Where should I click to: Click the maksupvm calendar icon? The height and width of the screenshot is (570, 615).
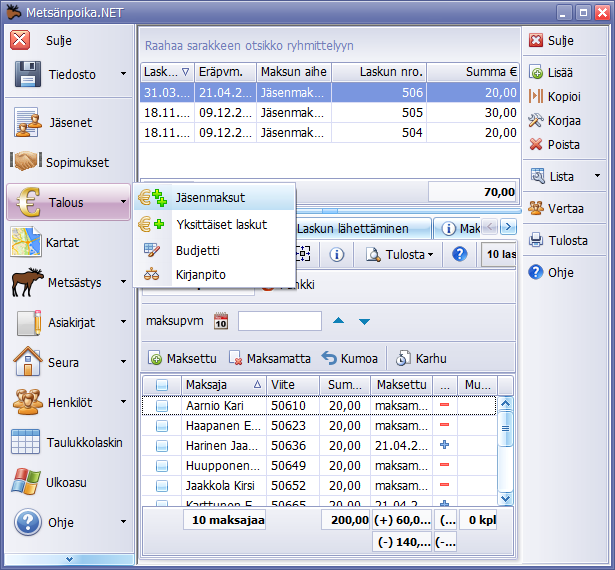coord(221,321)
